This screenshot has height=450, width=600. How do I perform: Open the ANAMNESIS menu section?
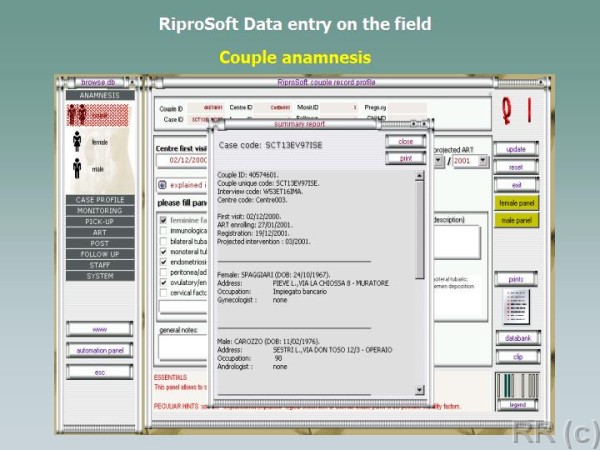point(100,95)
